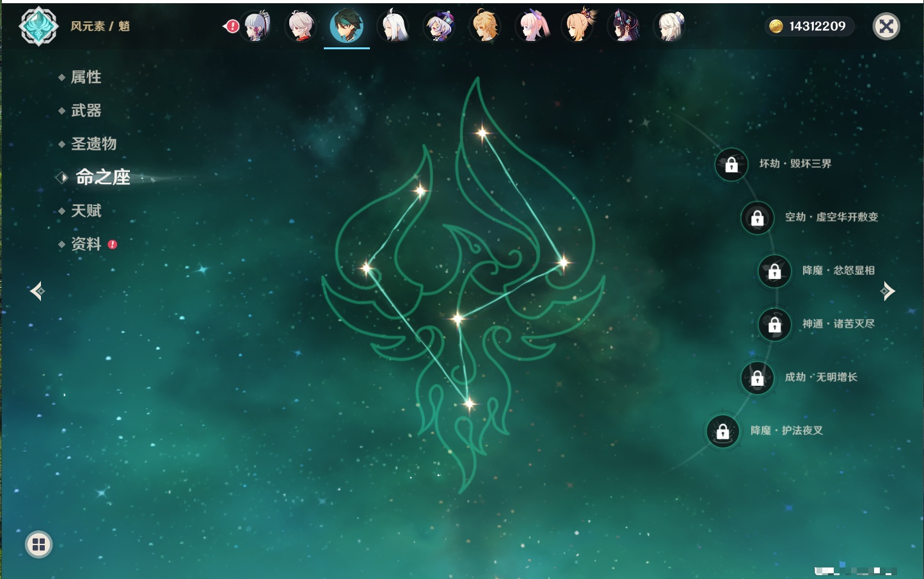
Task: Open locked constellation icon for 空劫·虚空华开敷变
Action: click(758, 218)
